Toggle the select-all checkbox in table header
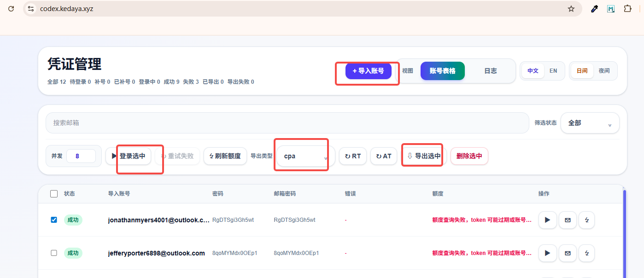The height and width of the screenshot is (278, 644). click(54, 194)
